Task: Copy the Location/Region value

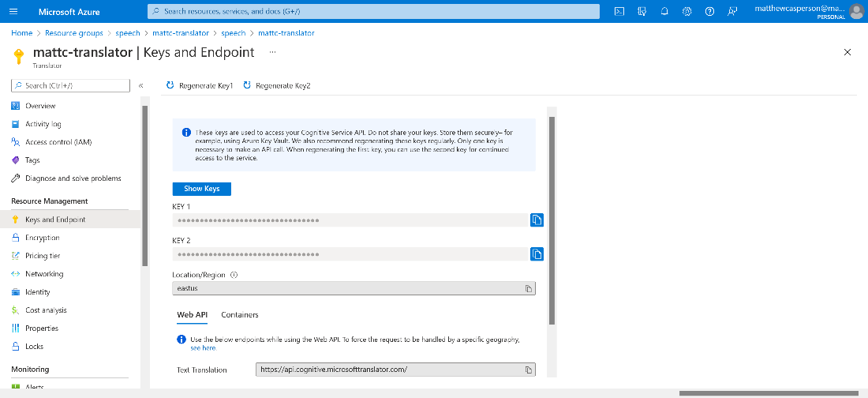Action: (x=529, y=289)
